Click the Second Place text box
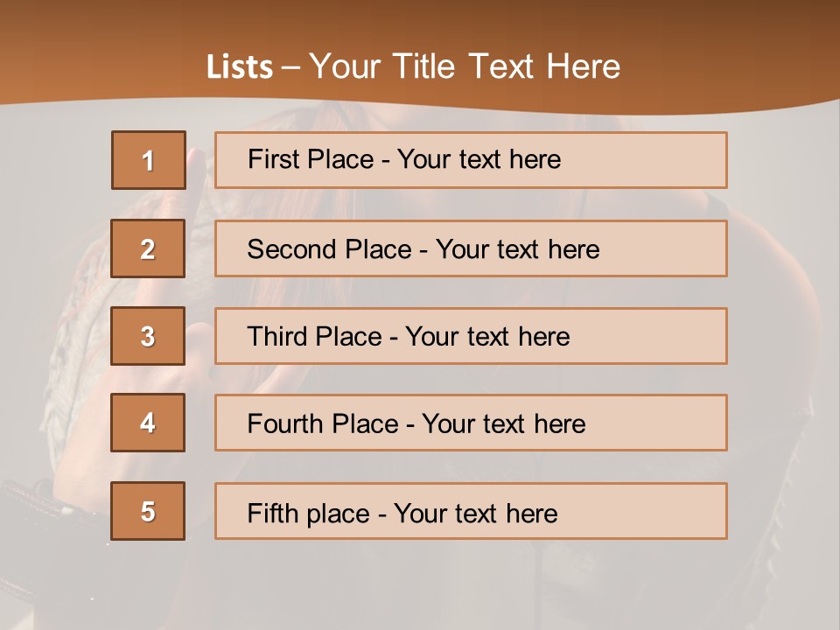 [471, 248]
